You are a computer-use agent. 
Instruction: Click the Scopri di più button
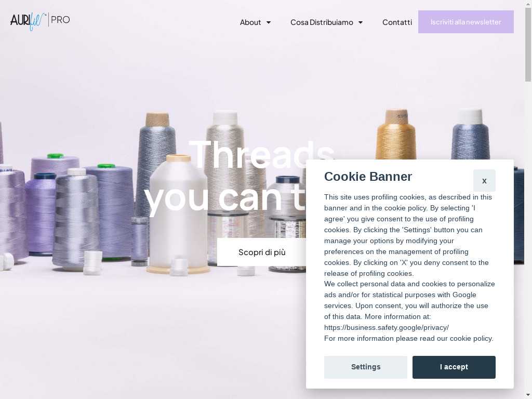pos(262,252)
